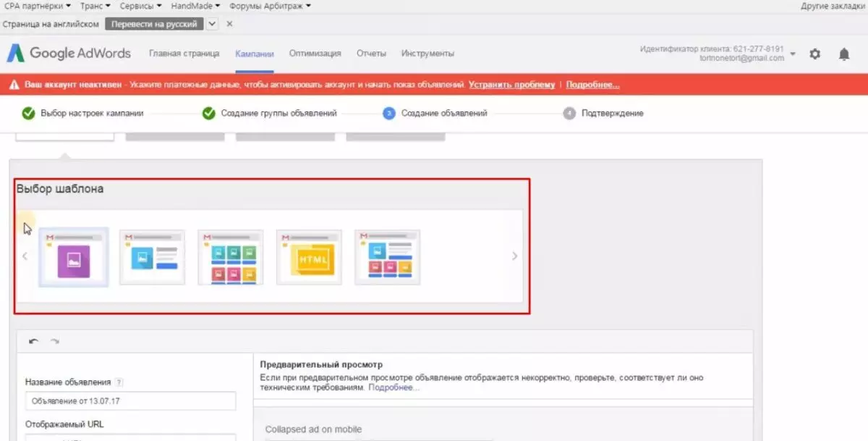Switch to the Оптимизация tab
This screenshot has height=441, width=868.
[x=315, y=54]
